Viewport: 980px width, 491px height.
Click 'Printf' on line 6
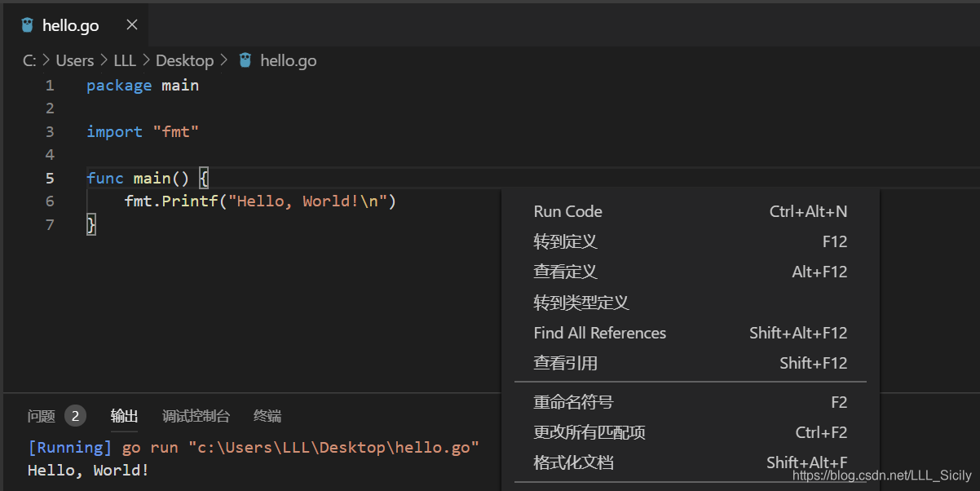click(190, 201)
